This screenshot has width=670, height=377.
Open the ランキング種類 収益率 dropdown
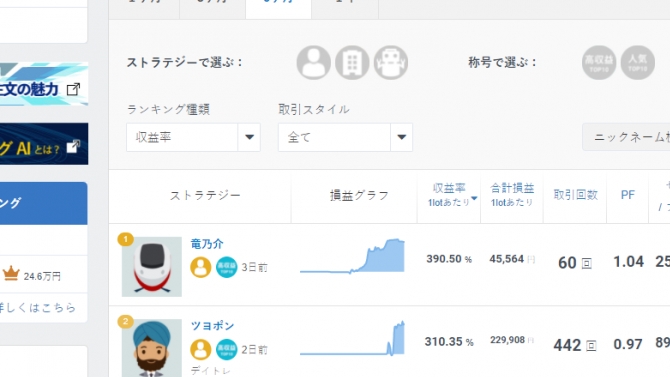(193, 137)
